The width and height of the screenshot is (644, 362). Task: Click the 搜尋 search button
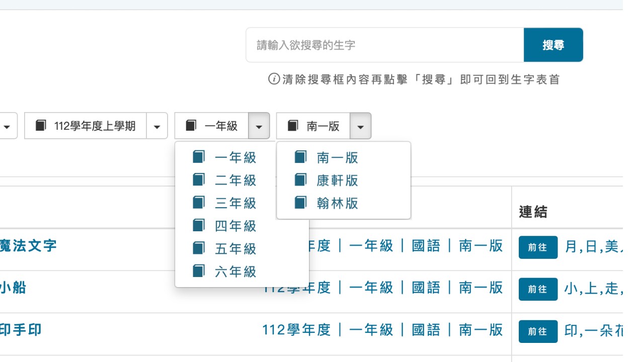[553, 45]
